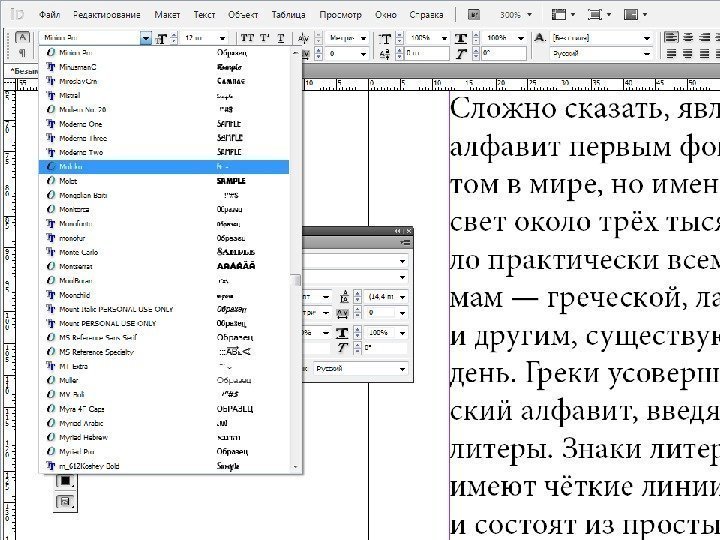Open the Screen Mode icon dropdown
This screenshot has height=540, width=720.
[599, 15]
